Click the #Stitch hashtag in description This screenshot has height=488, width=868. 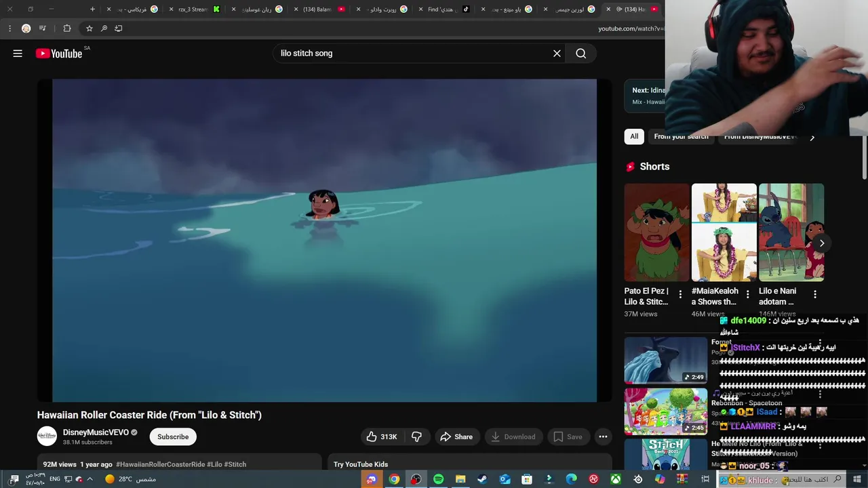pos(235,464)
